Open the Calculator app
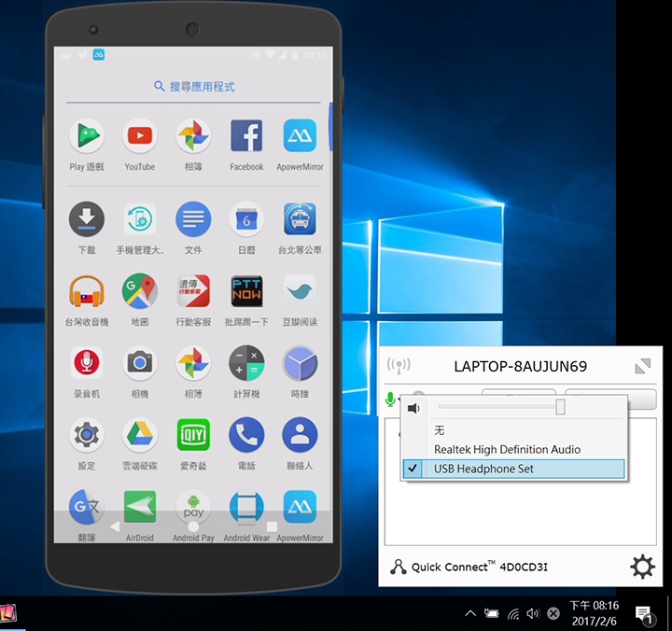The height and width of the screenshot is (631, 672). tap(246, 363)
